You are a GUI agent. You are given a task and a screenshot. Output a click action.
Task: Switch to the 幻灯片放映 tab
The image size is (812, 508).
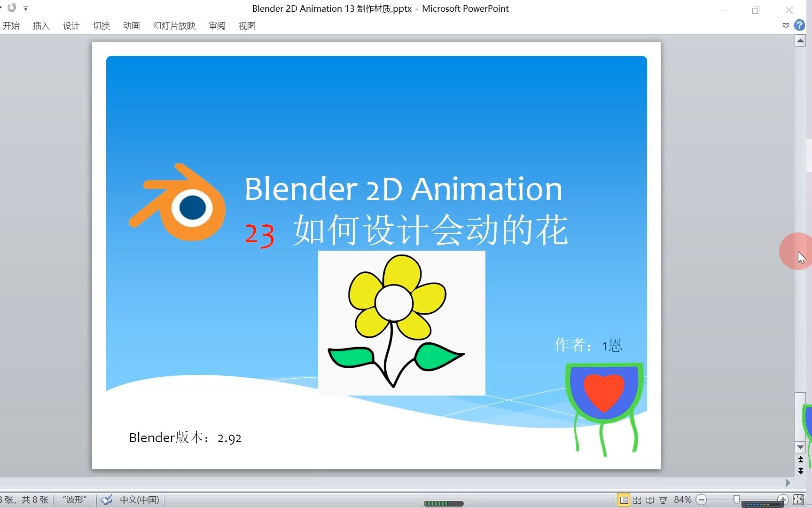173,26
